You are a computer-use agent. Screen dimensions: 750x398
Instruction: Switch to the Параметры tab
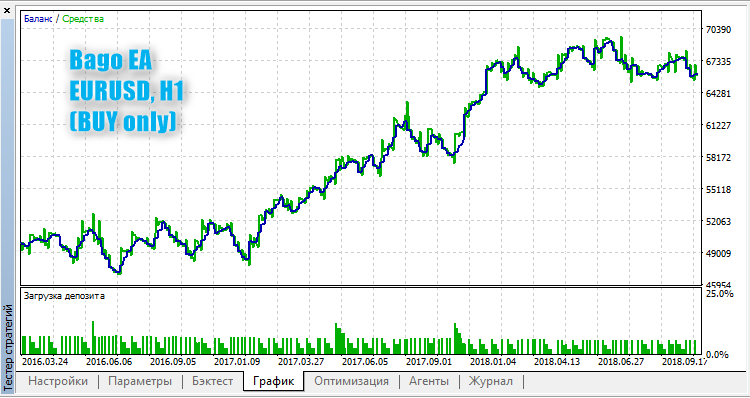point(140,381)
